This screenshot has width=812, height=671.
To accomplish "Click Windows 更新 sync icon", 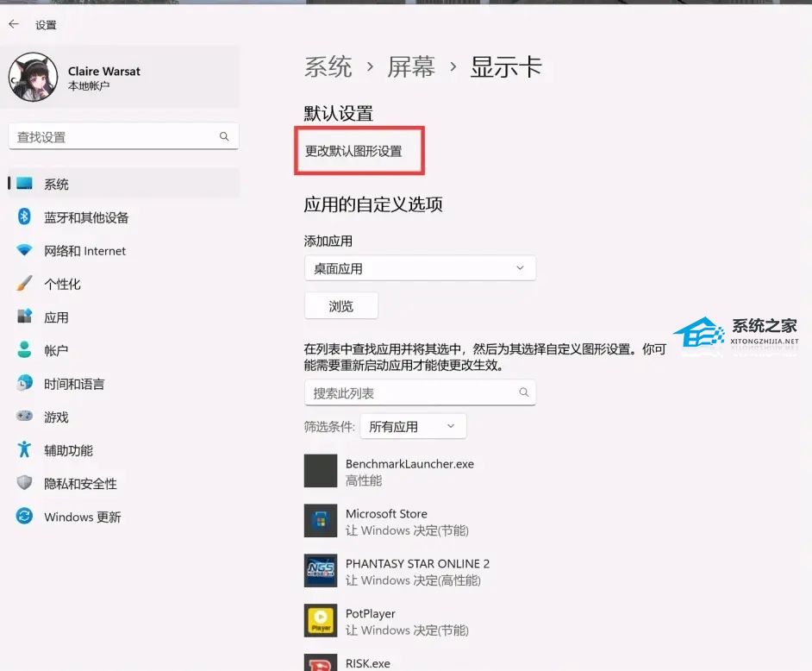I will coord(25,517).
